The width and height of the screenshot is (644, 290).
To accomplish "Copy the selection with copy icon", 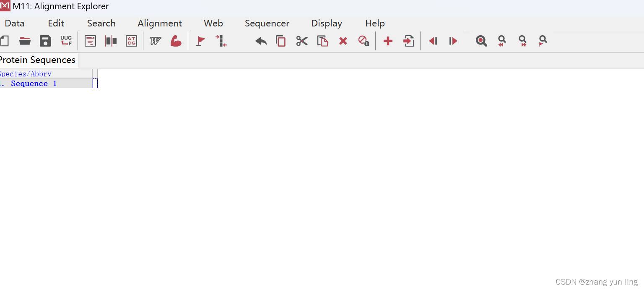I will 281,41.
